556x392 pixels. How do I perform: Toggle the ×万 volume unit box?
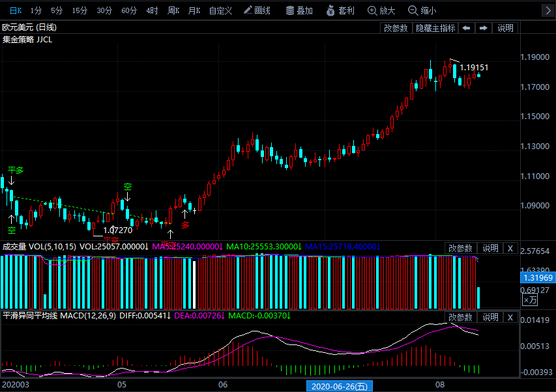531,300
